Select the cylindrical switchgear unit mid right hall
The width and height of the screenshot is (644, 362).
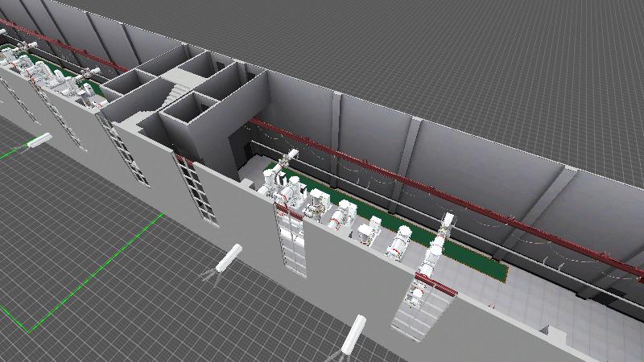pyautogui.click(x=401, y=243)
